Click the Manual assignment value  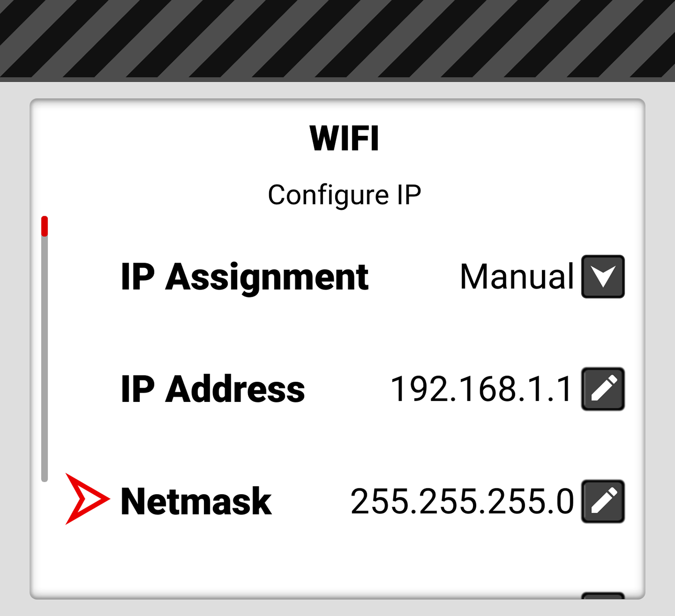coord(517,277)
